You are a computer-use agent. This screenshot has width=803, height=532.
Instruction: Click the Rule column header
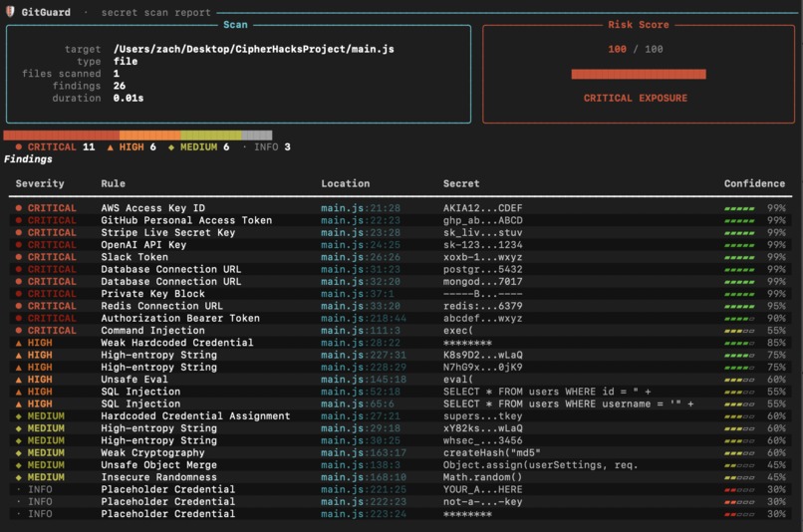click(x=114, y=183)
